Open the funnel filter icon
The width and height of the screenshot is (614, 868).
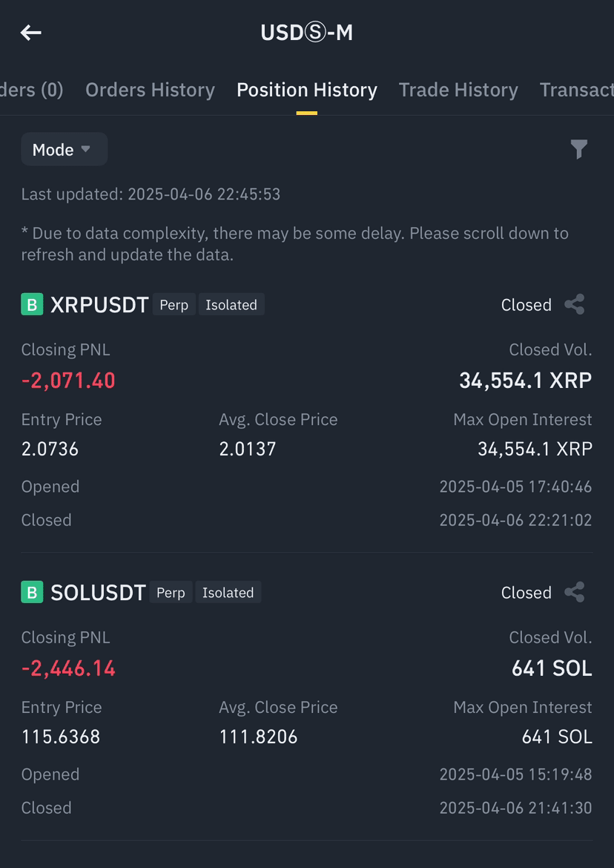pos(578,149)
